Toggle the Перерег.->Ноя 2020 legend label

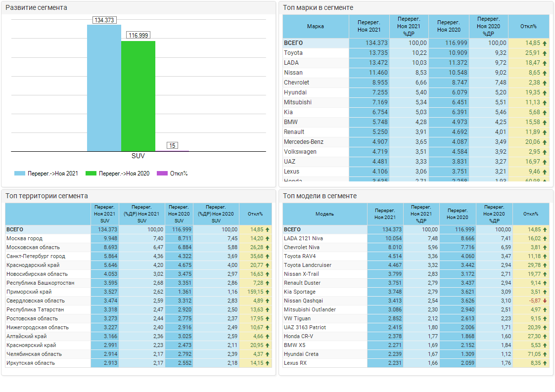pos(124,174)
